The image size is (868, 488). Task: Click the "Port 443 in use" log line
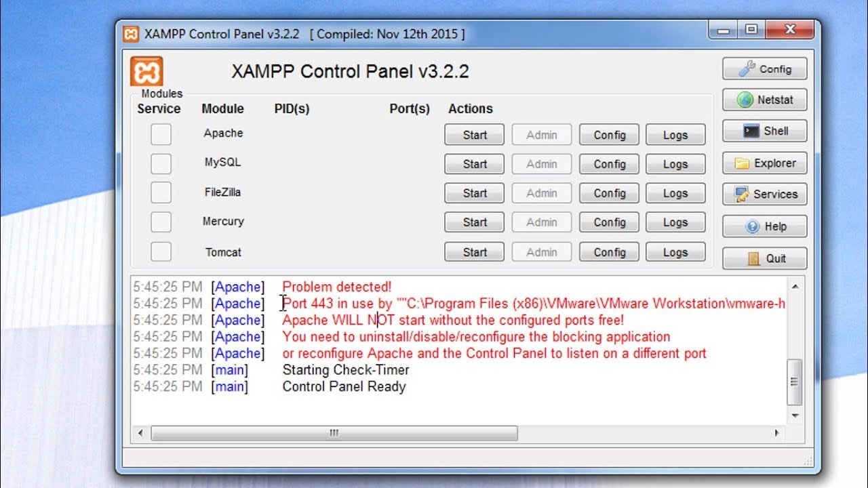[x=533, y=304]
